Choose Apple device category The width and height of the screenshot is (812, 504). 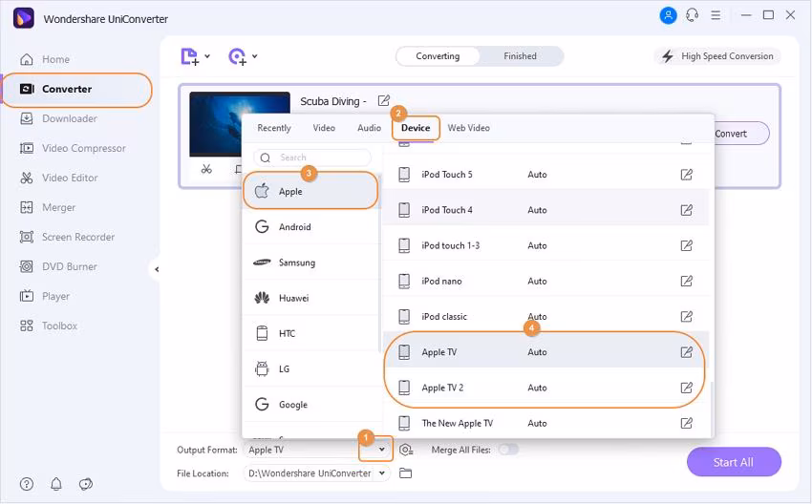[310, 191]
